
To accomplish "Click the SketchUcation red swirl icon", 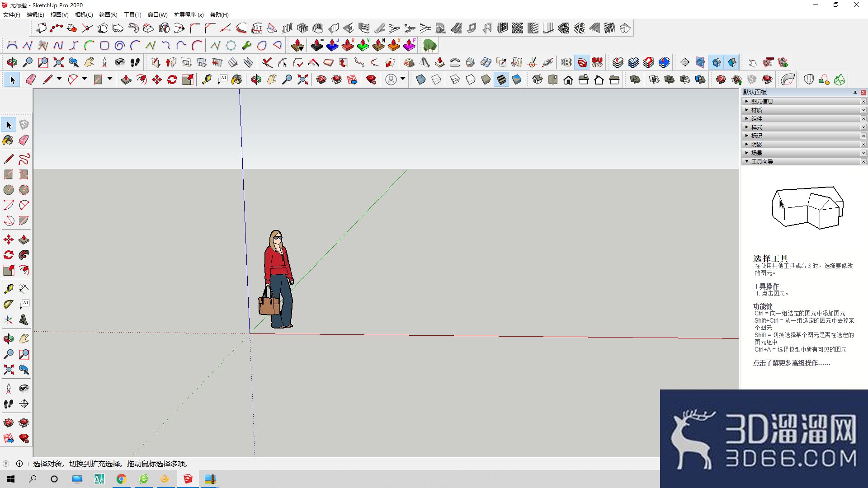I will click(582, 62).
